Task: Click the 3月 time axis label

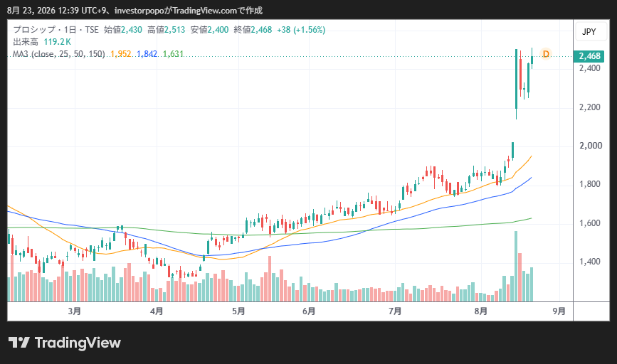Action: coord(75,311)
